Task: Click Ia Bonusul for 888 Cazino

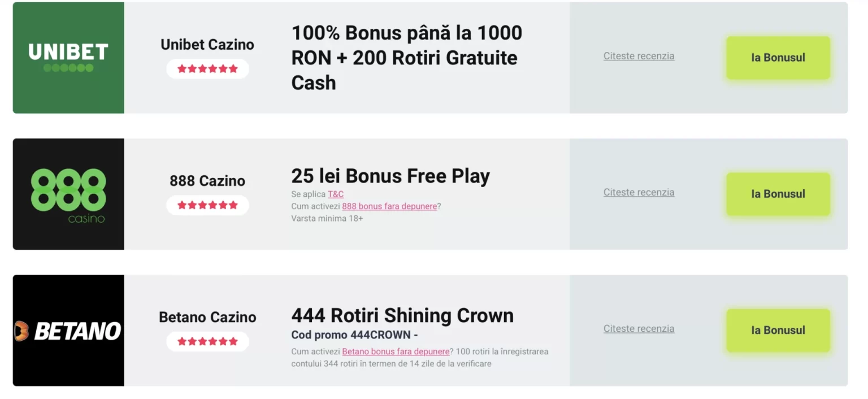Action: point(778,194)
